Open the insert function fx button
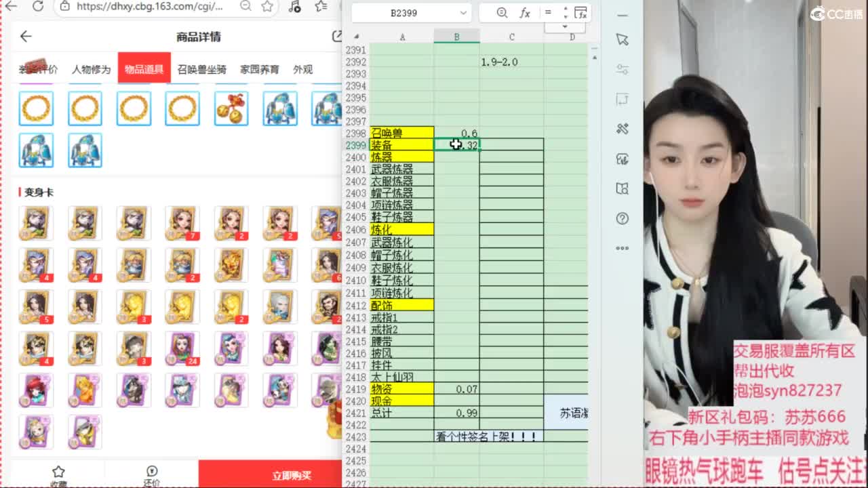Viewport: 868px width, 488px height. 525,13
